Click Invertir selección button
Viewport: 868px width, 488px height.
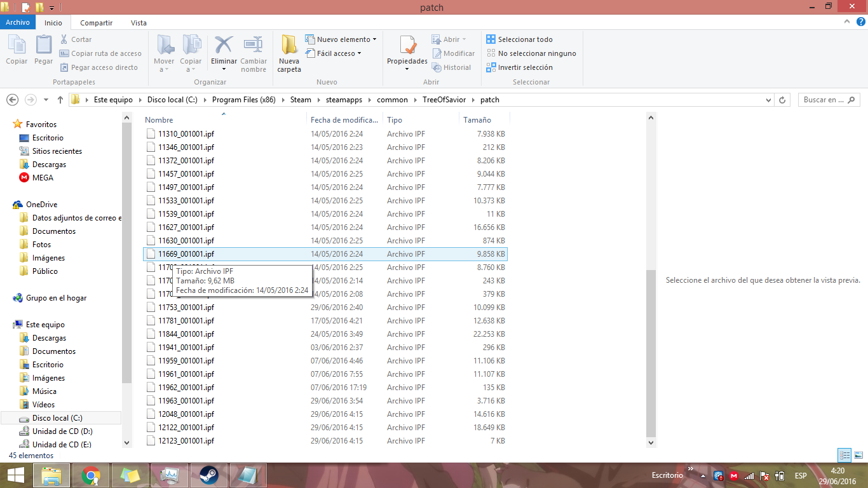519,67
